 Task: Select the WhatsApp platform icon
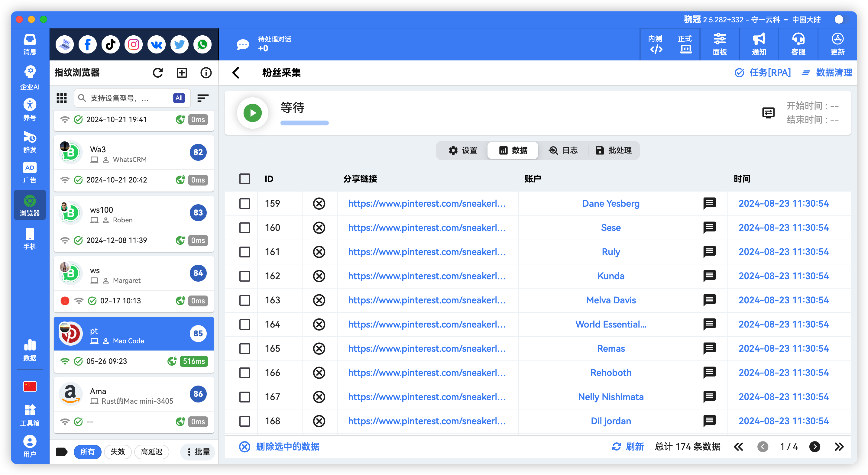pos(202,44)
